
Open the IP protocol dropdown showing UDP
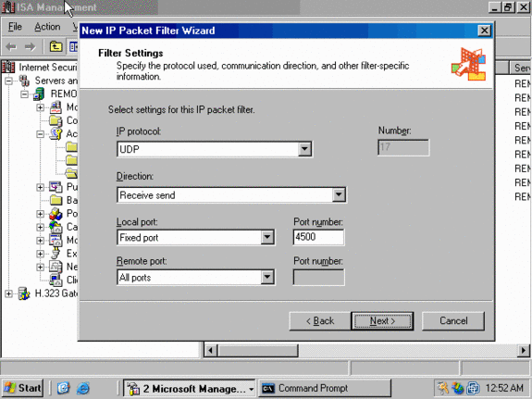click(x=304, y=149)
